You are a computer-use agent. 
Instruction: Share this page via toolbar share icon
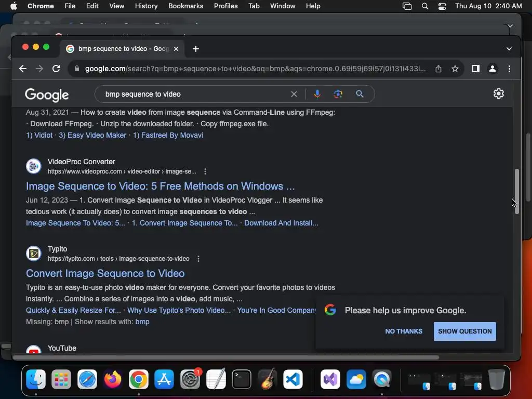[438, 69]
